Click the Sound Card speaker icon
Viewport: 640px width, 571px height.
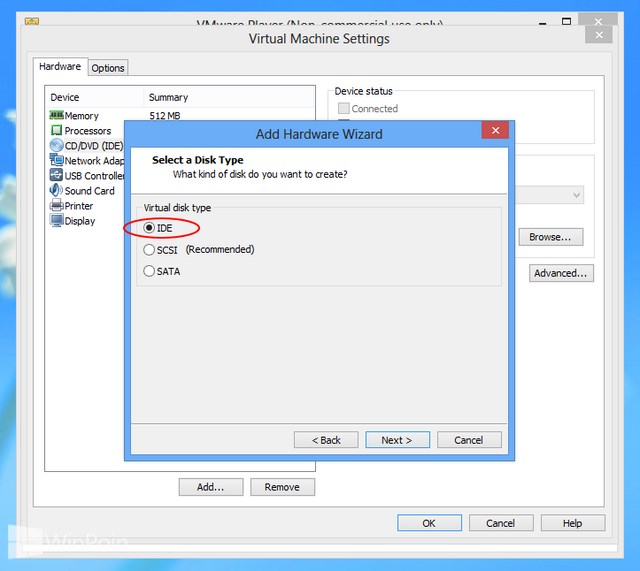tap(56, 190)
